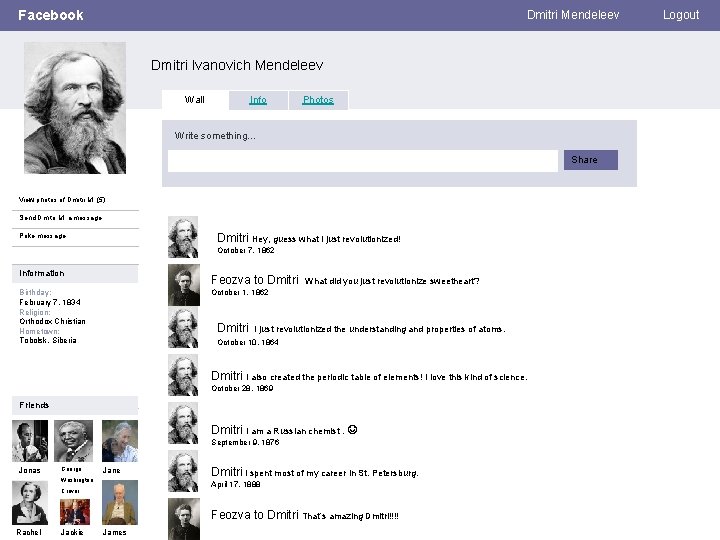Click the Poke message link
720x540 pixels.
click(43, 236)
